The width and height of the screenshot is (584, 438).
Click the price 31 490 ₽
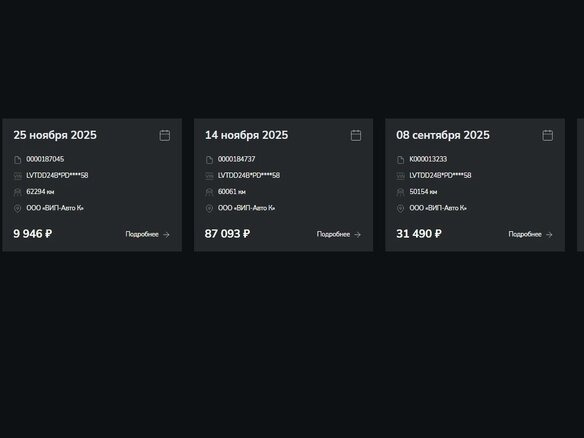(419, 234)
